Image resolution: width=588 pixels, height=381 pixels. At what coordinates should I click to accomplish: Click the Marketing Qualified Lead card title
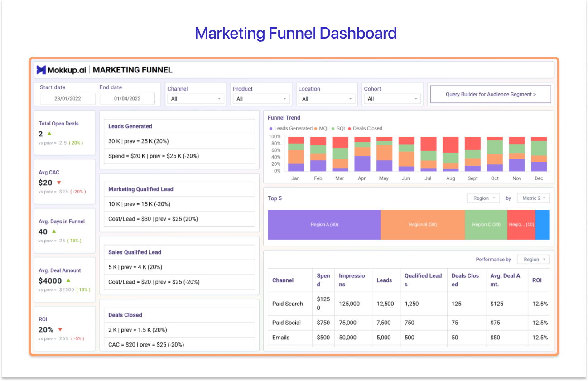(x=141, y=189)
